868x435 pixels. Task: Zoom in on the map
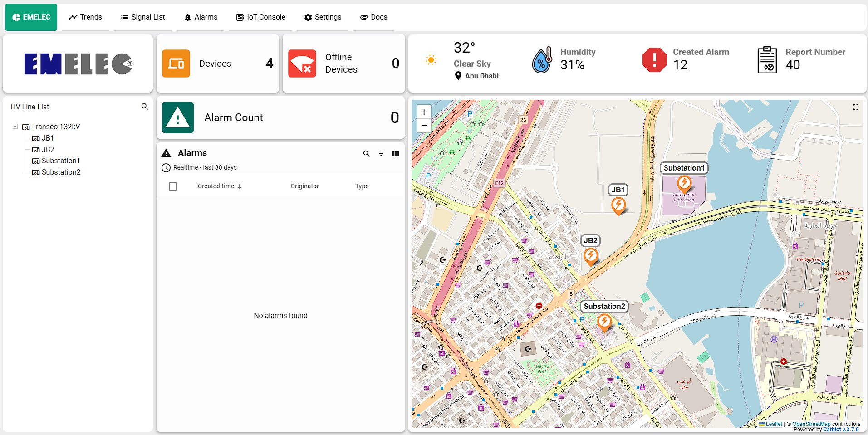(x=424, y=112)
